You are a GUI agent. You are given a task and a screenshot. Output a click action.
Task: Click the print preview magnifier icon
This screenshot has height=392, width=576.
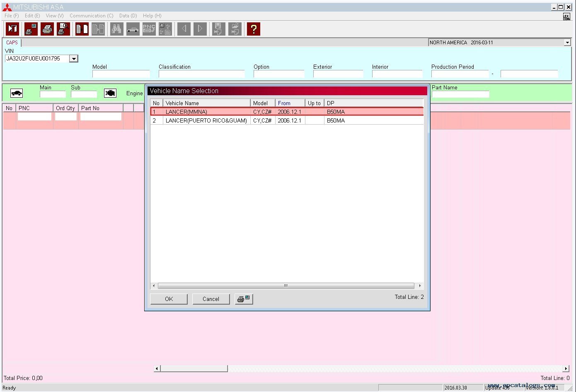63,29
